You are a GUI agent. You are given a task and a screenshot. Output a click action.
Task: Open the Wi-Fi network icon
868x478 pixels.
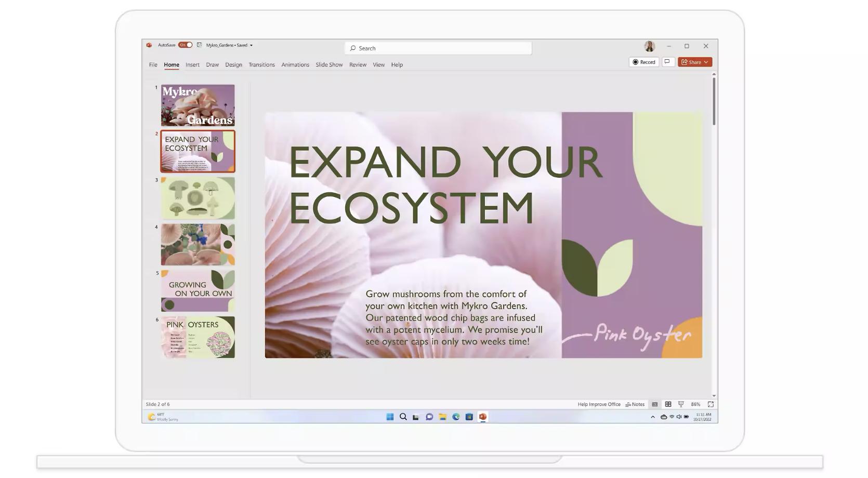coord(672,417)
